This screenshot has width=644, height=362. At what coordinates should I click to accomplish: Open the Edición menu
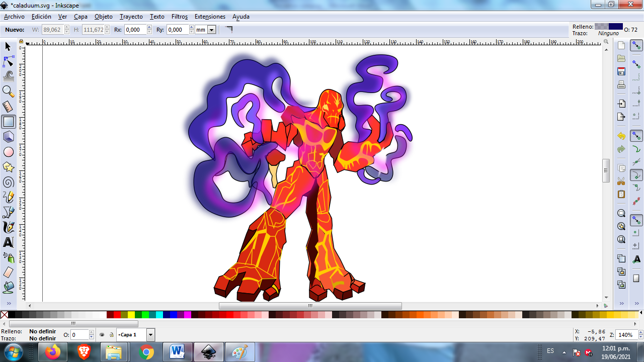41,17
